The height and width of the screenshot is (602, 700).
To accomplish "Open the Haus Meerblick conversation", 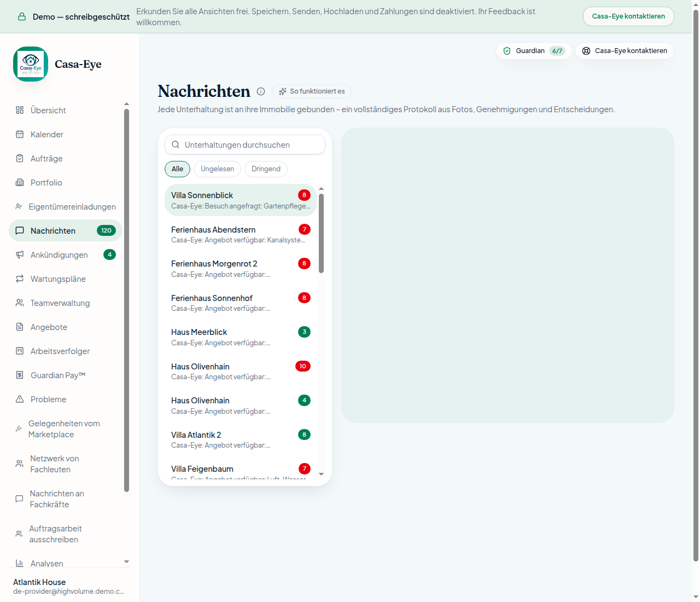I will tap(241, 337).
